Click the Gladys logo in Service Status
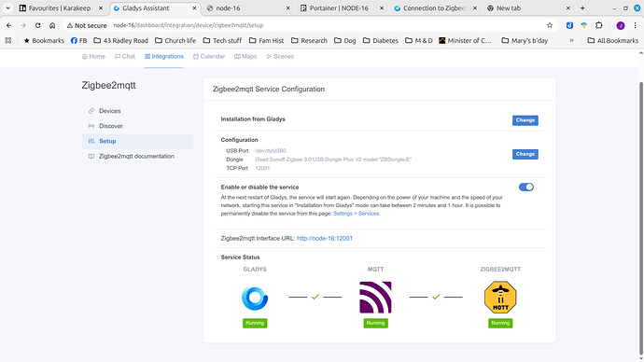 255,298
